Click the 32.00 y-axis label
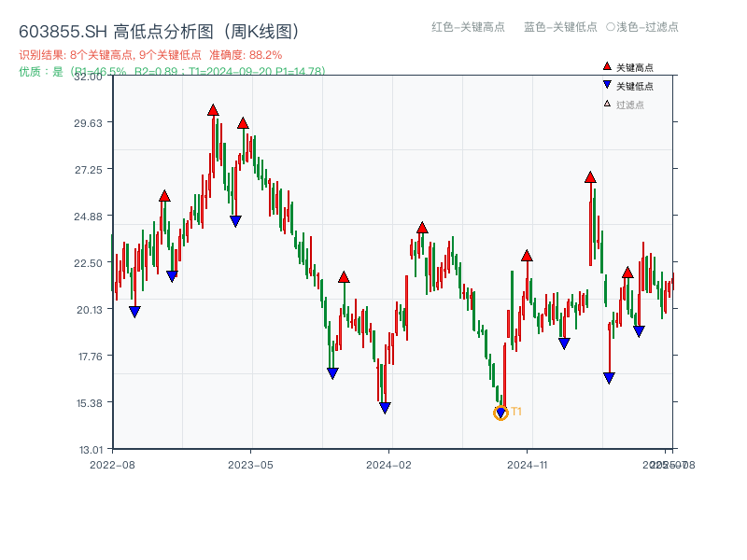The height and width of the screenshot is (560, 747). point(88,77)
